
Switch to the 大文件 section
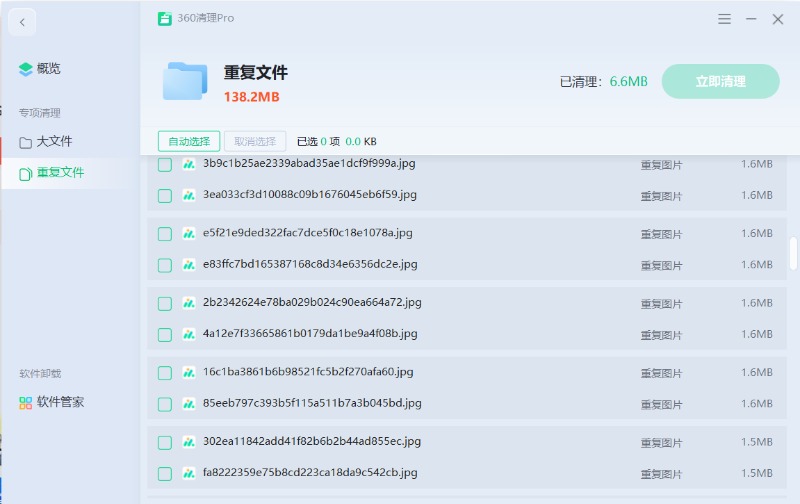click(54, 142)
